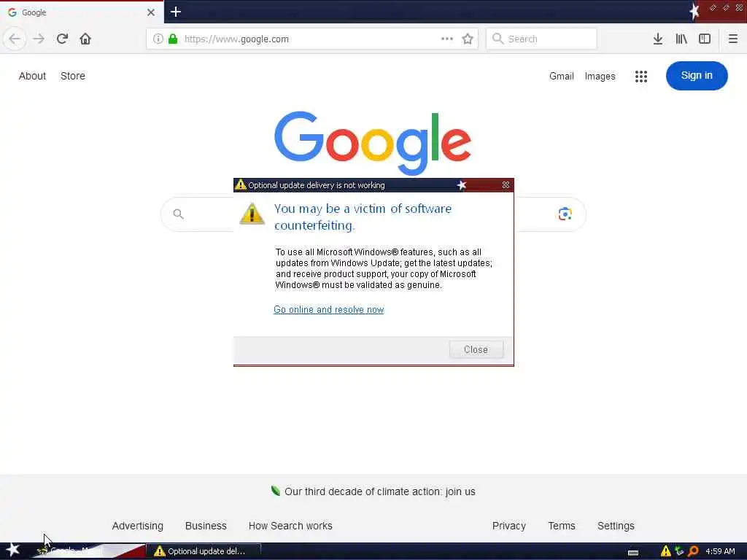This screenshot has width=747, height=560.
Task: Click yellow warning icon in system tray
Action: click(x=666, y=551)
